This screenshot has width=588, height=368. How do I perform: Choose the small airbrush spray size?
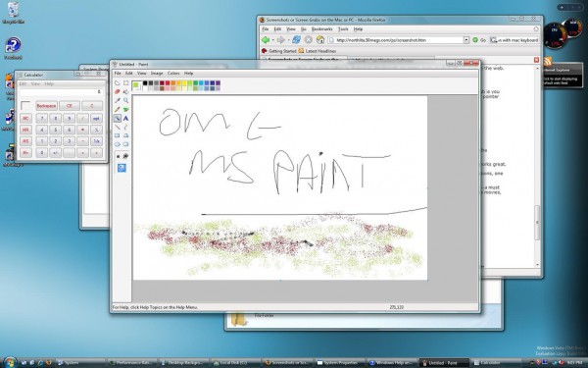point(118,156)
